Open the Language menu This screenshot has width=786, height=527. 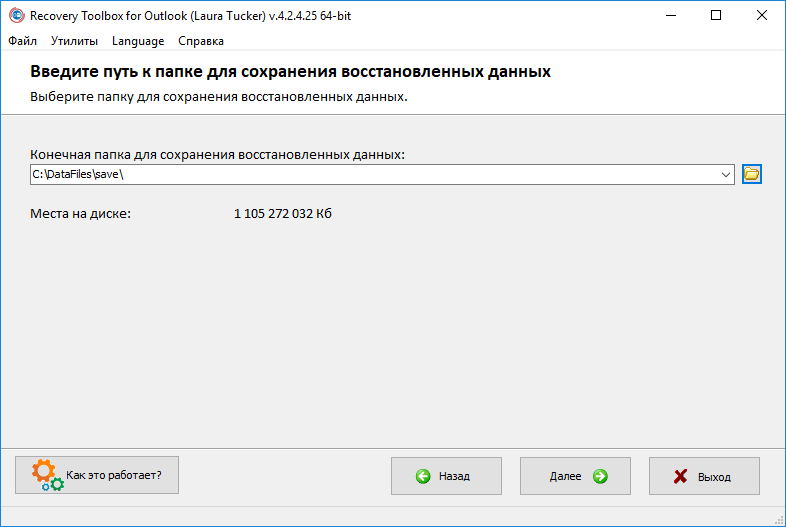(x=138, y=41)
